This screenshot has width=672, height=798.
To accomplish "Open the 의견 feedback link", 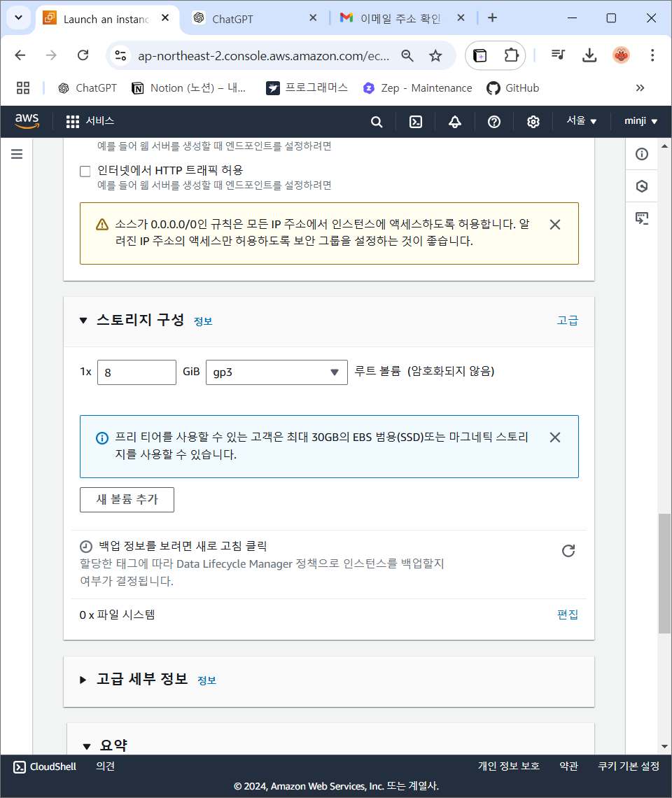I will (106, 766).
